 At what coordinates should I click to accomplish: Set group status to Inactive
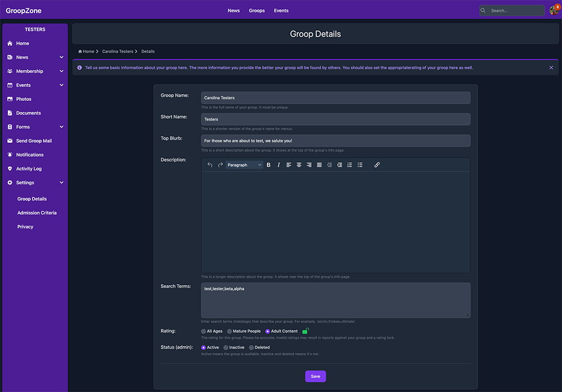point(226,348)
